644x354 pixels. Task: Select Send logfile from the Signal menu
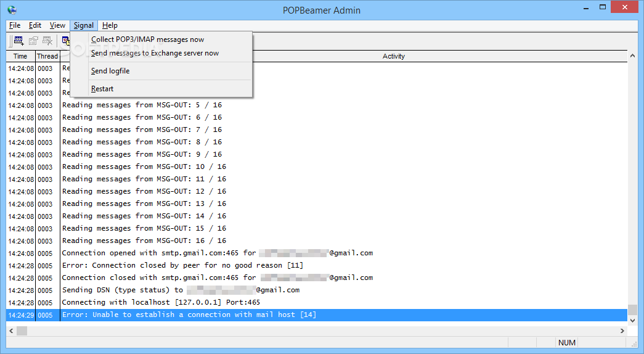pos(161,71)
